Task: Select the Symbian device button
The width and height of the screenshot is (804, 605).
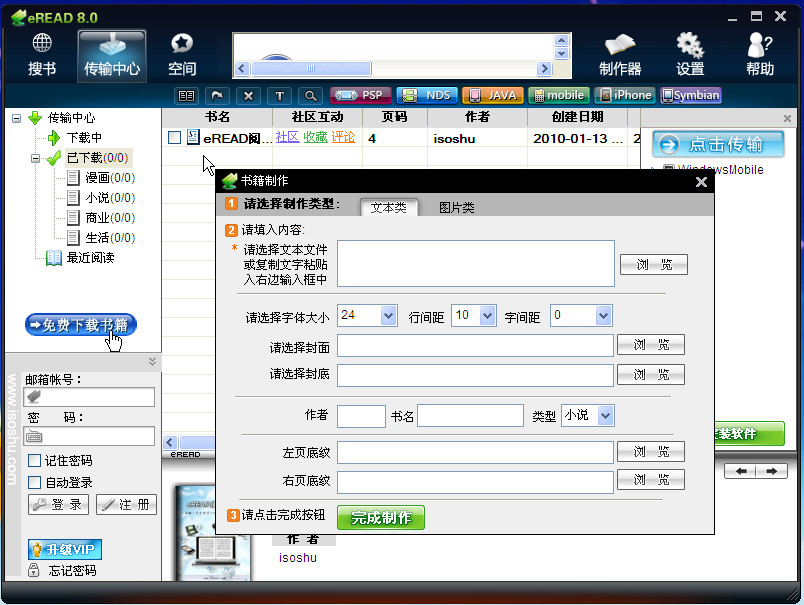Action: (x=691, y=95)
